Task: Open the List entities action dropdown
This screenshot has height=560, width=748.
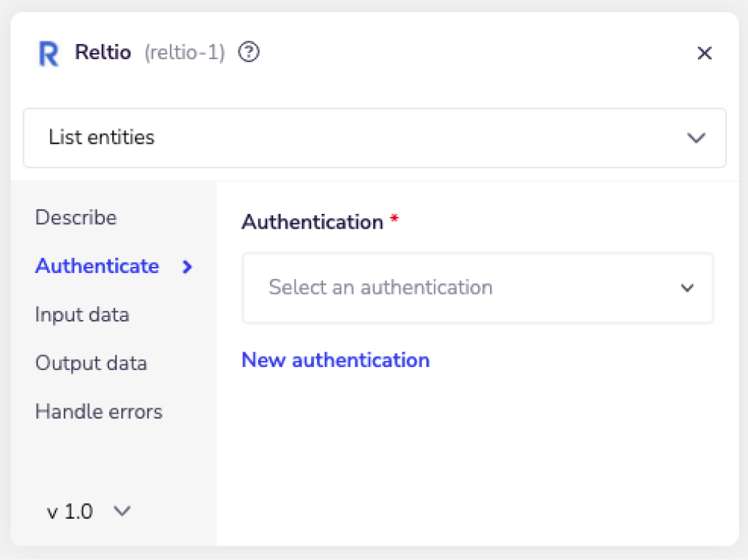Action: [x=374, y=138]
